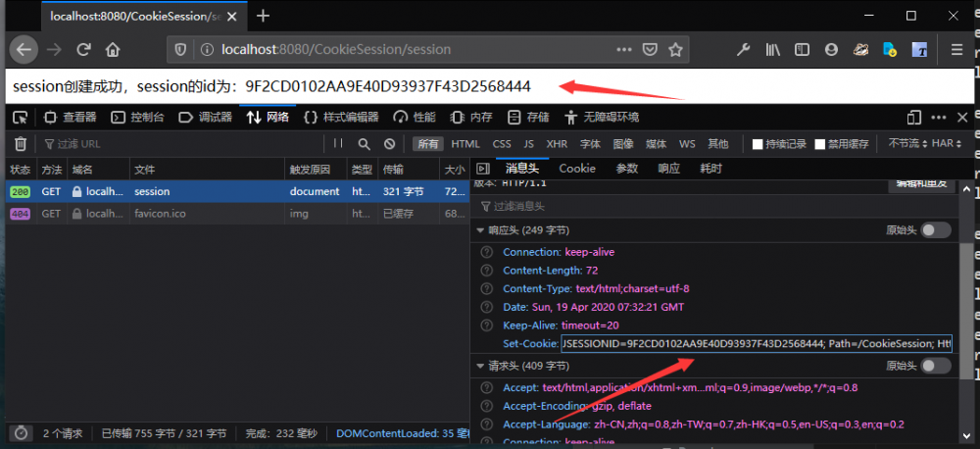Open the Performance tab 性能
This screenshot has height=449, width=980.
click(414, 117)
